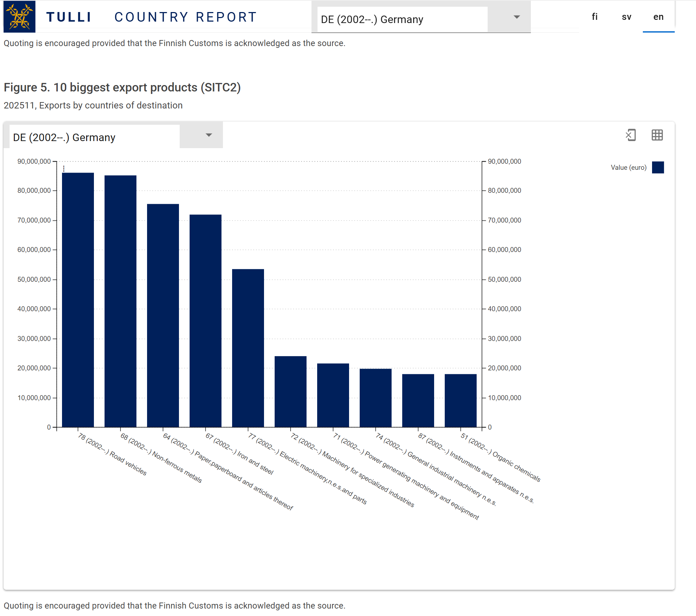This screenshot has height=616, width=696.
Task: Click the TULLI header text link
Action: [69, 17]
